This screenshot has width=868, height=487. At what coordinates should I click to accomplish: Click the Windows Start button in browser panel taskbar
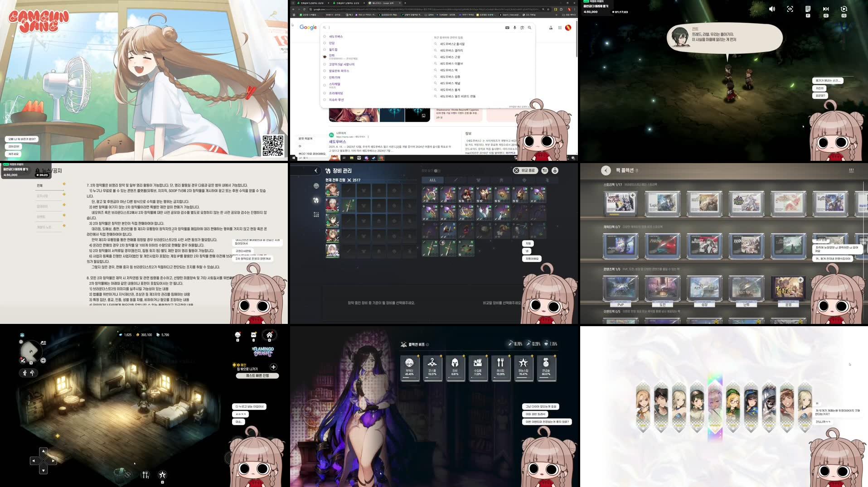pyautogui.click(x=294, y=158)
